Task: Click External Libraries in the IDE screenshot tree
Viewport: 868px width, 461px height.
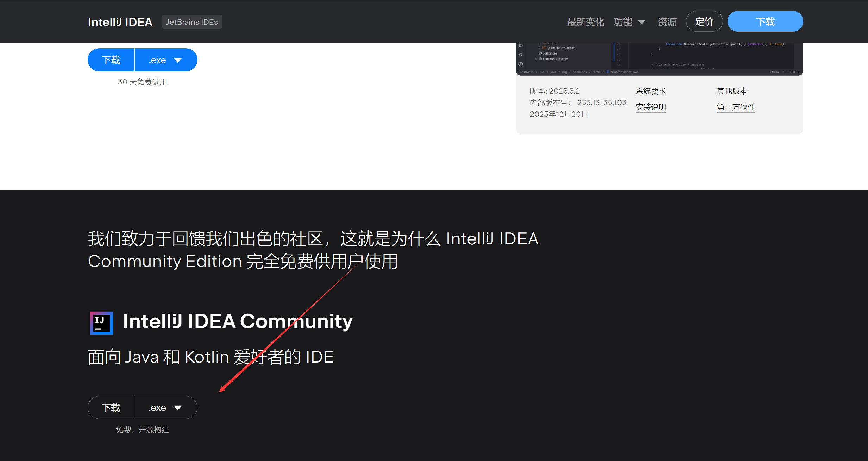Action: (x=555, y=59)
